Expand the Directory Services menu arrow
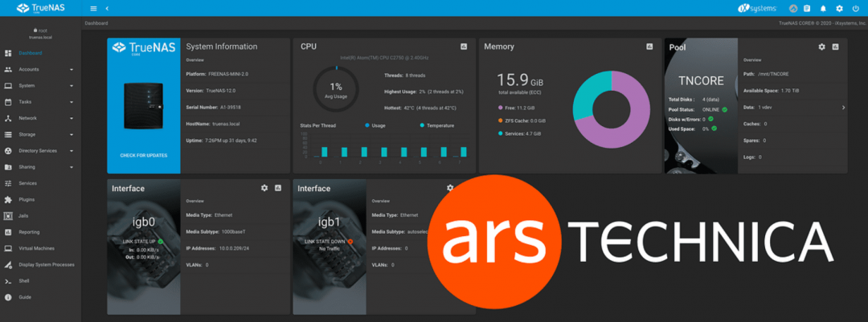 [x=72, y=150]
